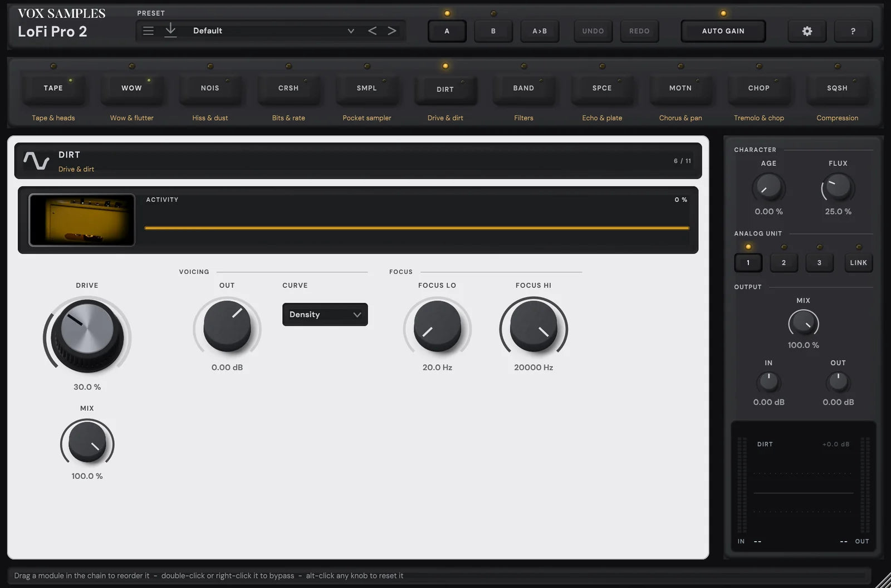Open the WOW module tab
The image size is (891, 588).
(131, 89)
